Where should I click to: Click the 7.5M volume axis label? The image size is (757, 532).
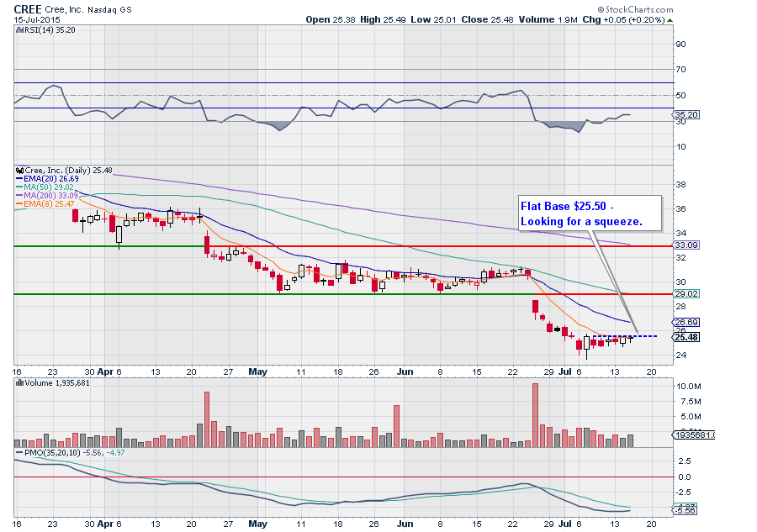point(691,401)
